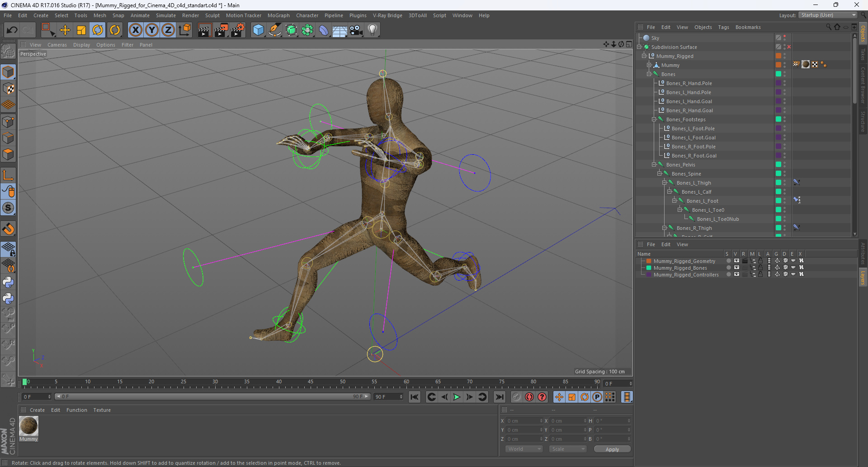Open the Layer Manager View menu

pyautogui.click(x=682, y=244)
